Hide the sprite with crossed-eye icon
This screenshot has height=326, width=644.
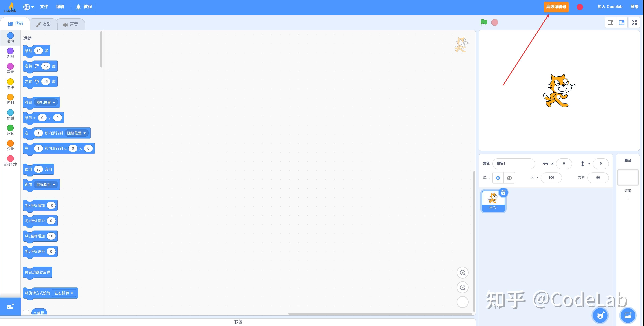(509, 178)
